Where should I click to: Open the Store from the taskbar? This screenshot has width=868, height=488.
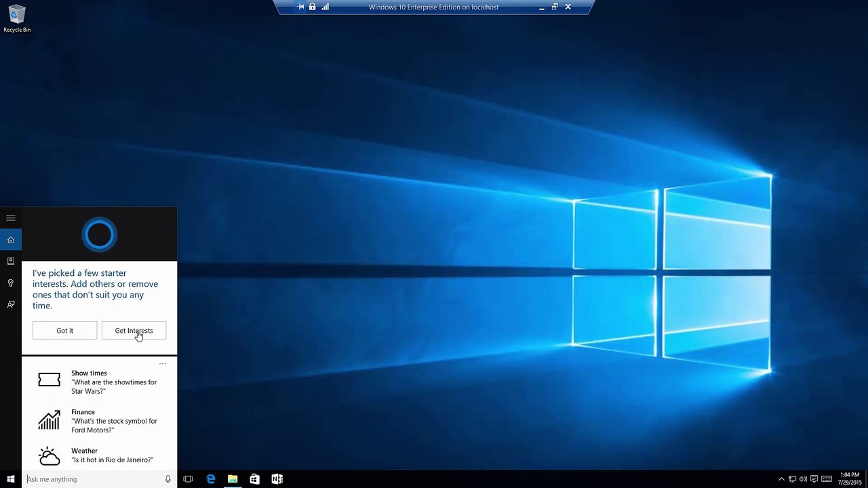point(254,479)
